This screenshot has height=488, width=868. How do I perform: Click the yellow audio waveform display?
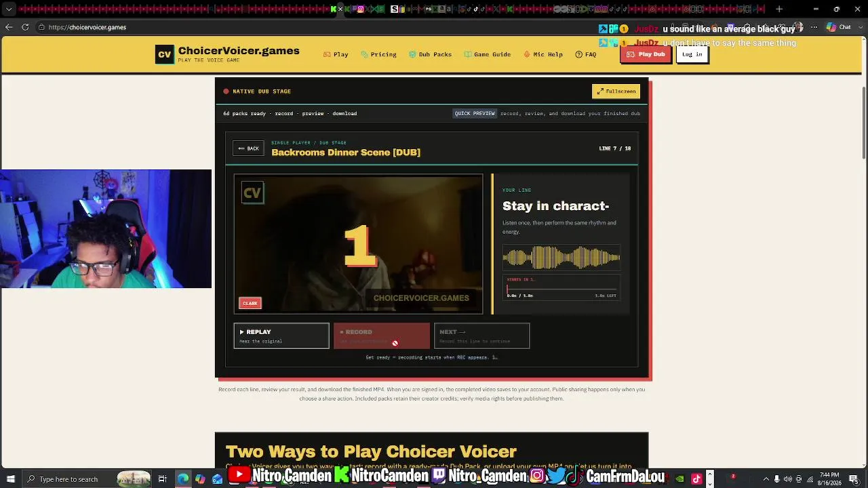tap(561, 258)
